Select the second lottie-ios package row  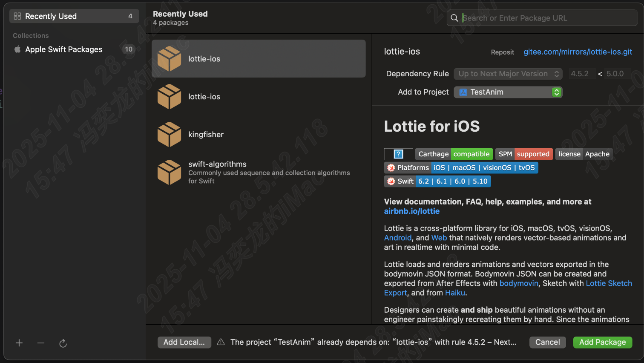[259, 97]
